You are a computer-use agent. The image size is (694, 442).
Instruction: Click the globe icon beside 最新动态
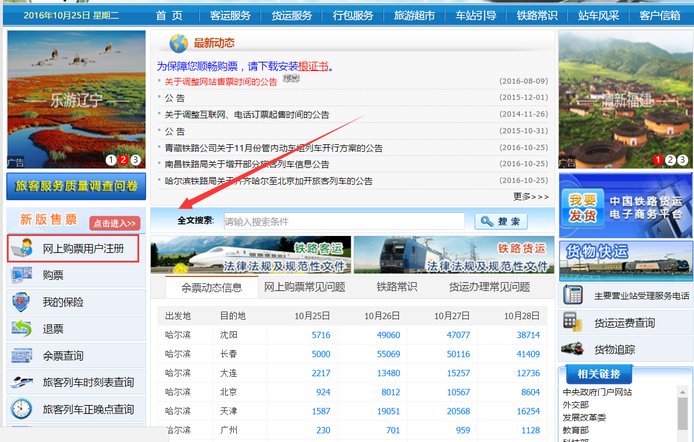[x=179, y=43]
